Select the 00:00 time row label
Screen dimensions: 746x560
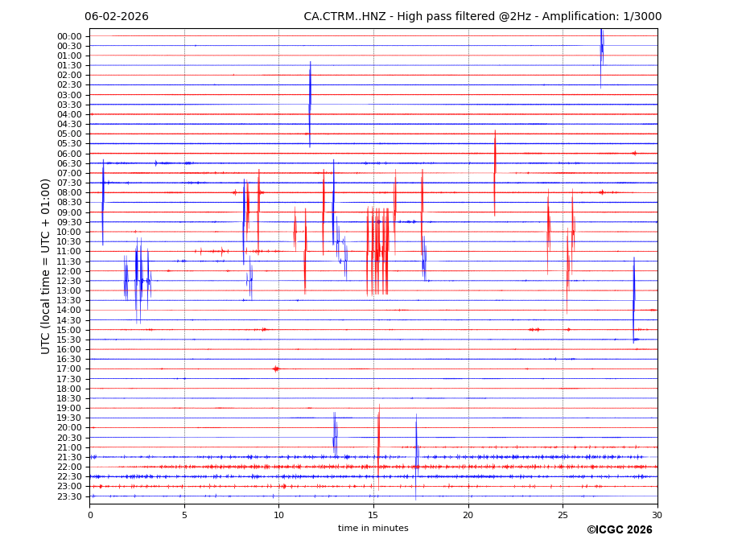(69, 36)
